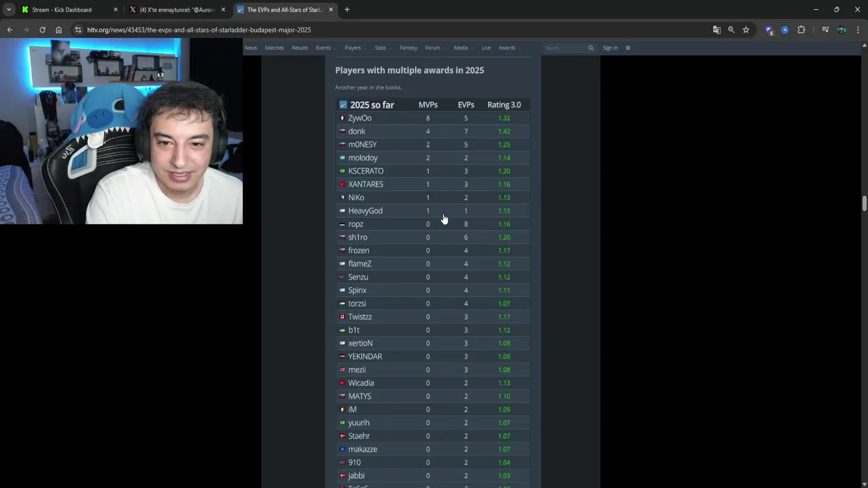Open KSCERATO's player link
This screenshot has height=488, width=868.
[x=366, y=171]
